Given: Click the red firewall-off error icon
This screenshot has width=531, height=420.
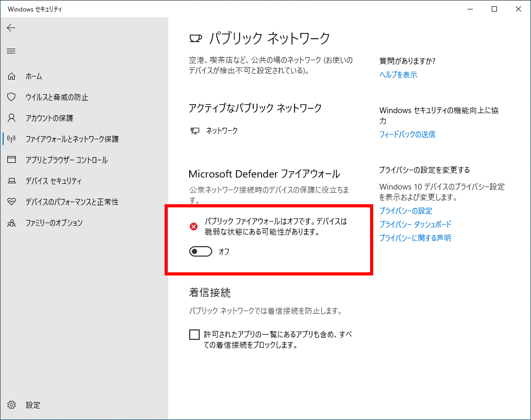Looking at the screenshot, I should click(194, 226).
